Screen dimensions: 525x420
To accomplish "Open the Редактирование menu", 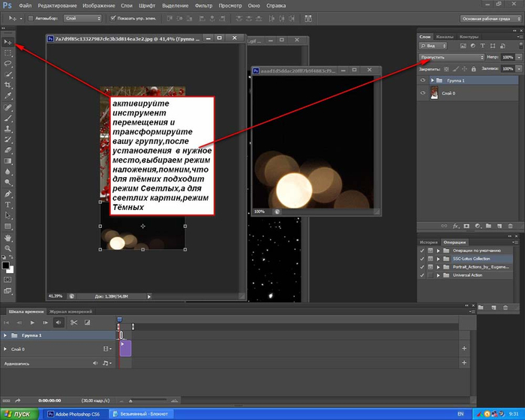I will pos(57,6).
